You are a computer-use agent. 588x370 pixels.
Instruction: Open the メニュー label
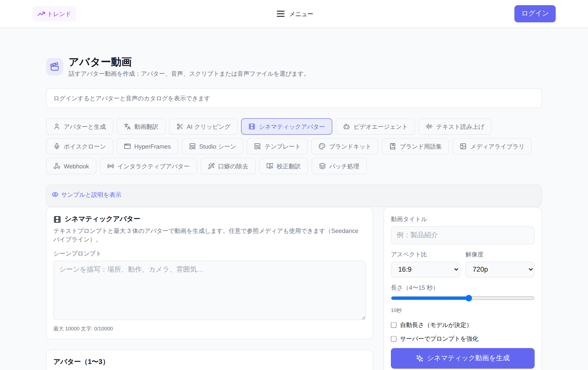point(301,14)
